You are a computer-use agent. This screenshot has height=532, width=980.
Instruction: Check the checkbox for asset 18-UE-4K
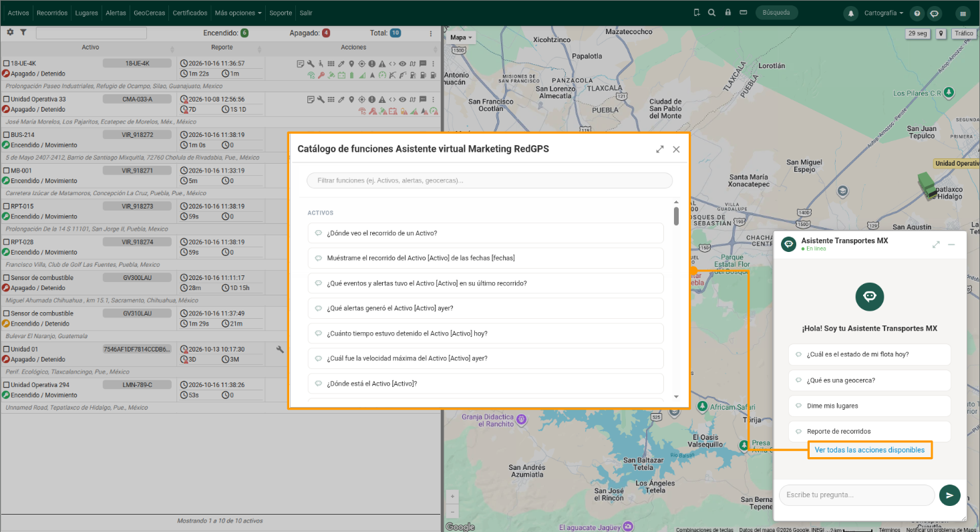[7, 63]
